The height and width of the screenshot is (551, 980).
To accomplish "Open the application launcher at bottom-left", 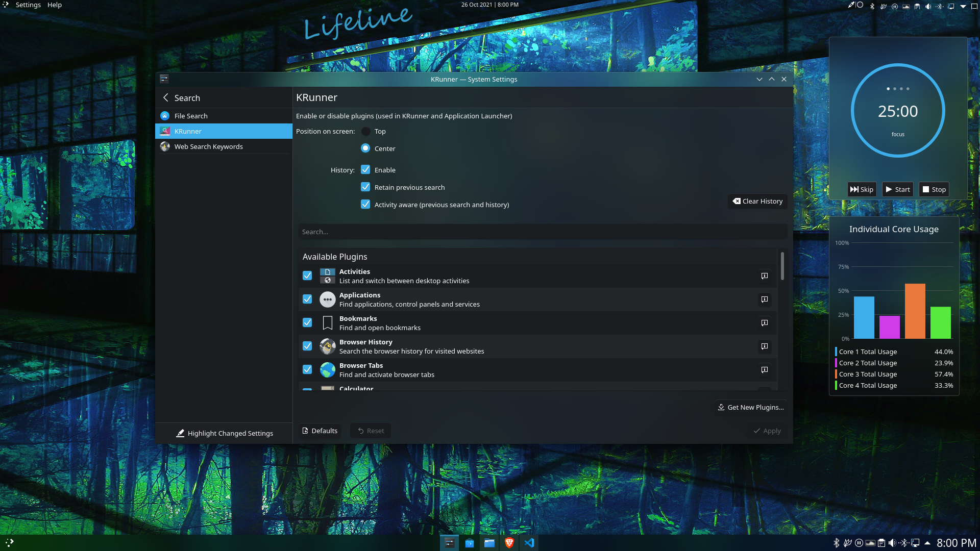I will (x=9, y=543).
